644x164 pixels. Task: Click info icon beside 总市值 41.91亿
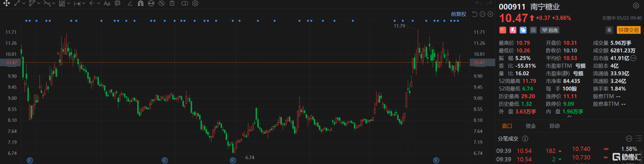(x=633, y=58)
